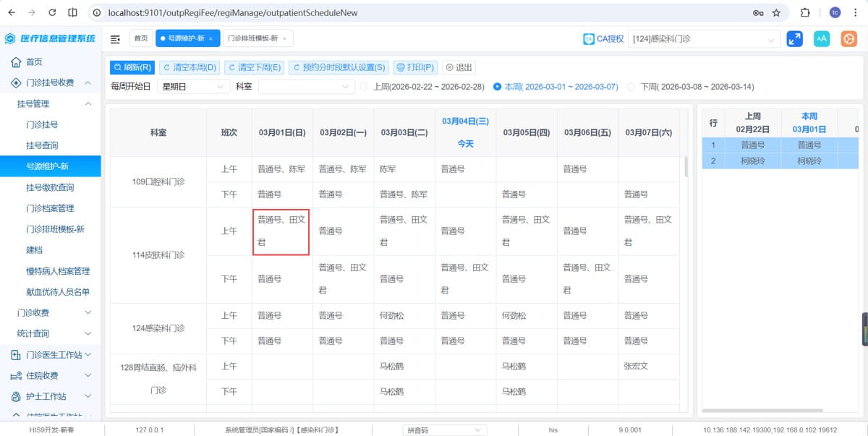Switch to the 首页 tab
Image resolution: width=868 pixels, height=436 pixels.
(x=141, y=39)
